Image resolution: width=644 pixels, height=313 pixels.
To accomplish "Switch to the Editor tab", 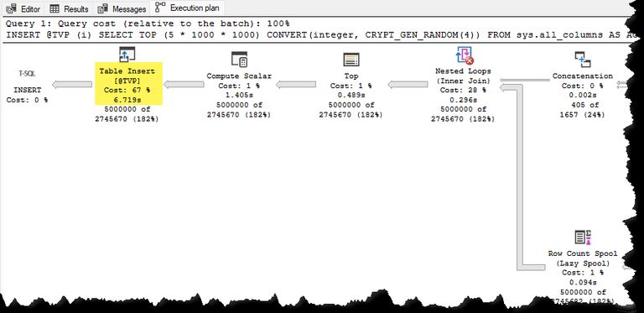I will tap(23, 8).
